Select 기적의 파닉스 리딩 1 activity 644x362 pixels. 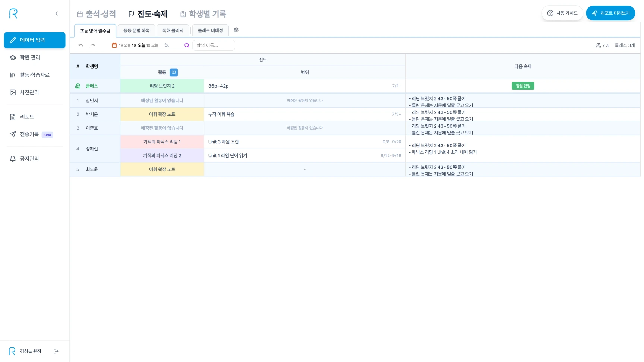tap(162, 142)
